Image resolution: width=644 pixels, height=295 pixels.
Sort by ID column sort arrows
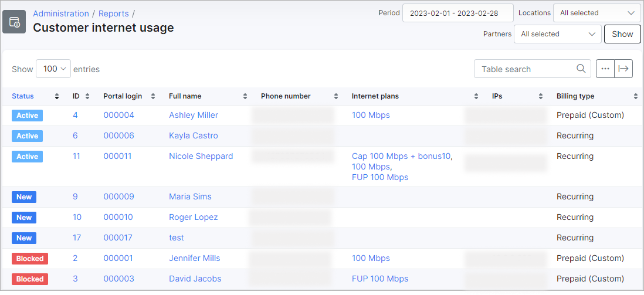click(x=87, y=96)
